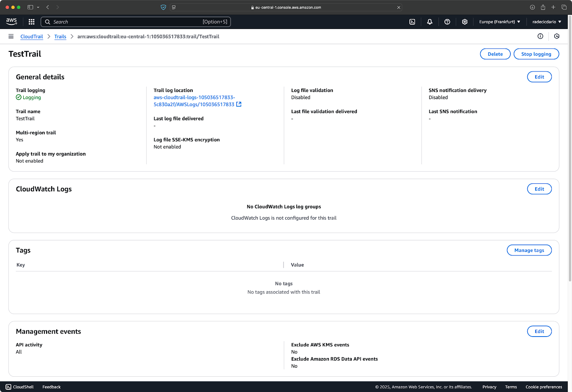Click the CloudShell footer label
572x392 pixels.
point(23,387)
